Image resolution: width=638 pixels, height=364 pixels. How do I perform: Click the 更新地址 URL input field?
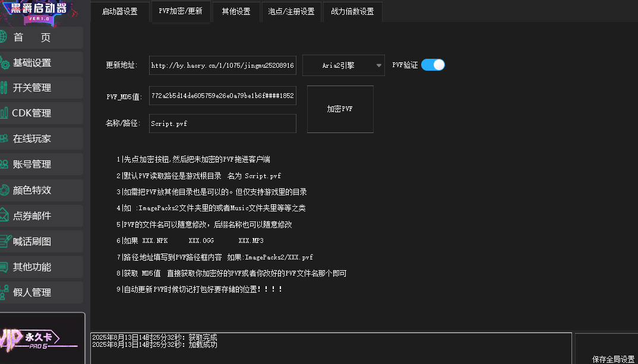pyautogui.click(x=222, y=66)
